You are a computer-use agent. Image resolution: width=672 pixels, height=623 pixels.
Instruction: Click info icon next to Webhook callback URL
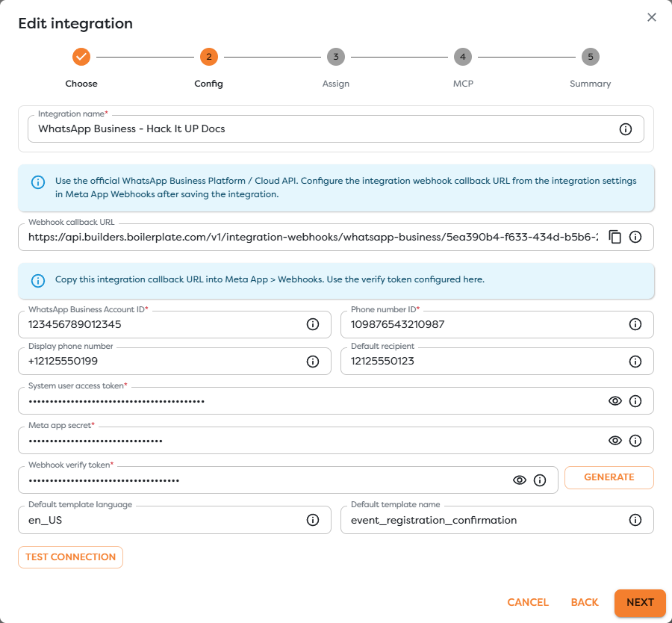click(x=635, y=237)
